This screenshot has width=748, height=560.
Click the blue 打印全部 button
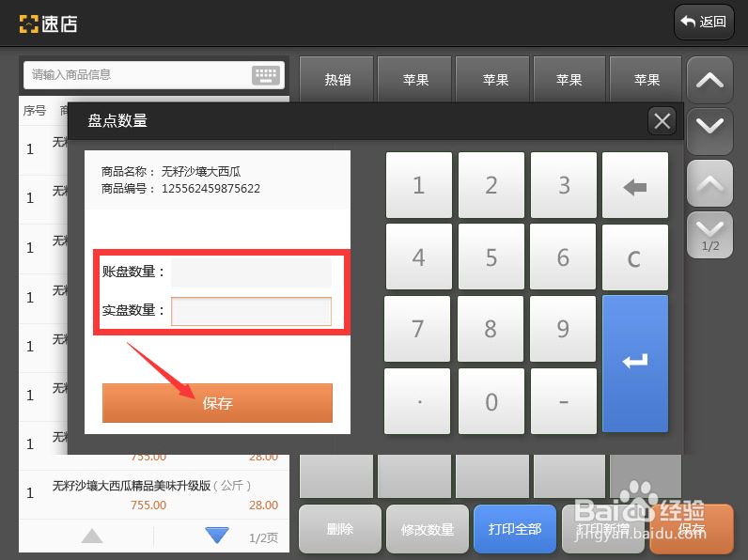515,529
